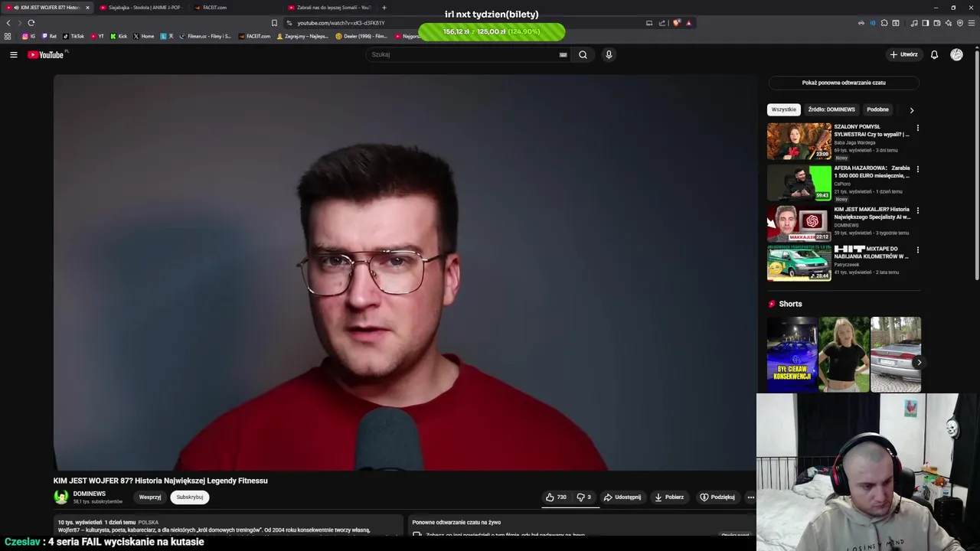Viewport: 980px width, 551px height.
Task: Open the share page icon in address bar
Action: pos(662,22)
